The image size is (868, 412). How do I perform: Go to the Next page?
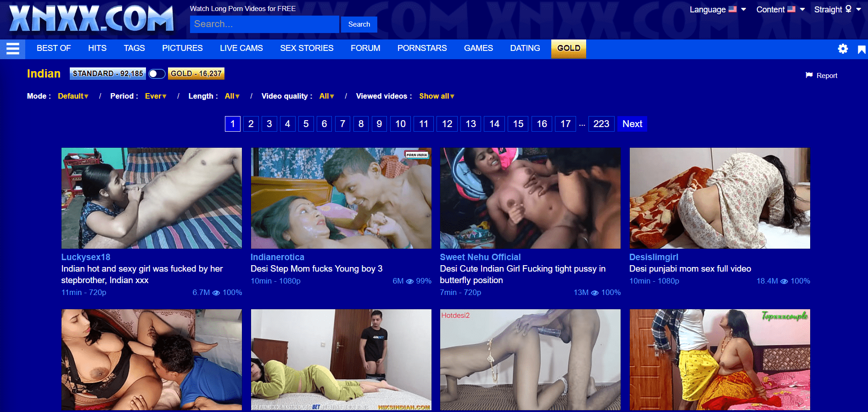[x=632, y=124]
